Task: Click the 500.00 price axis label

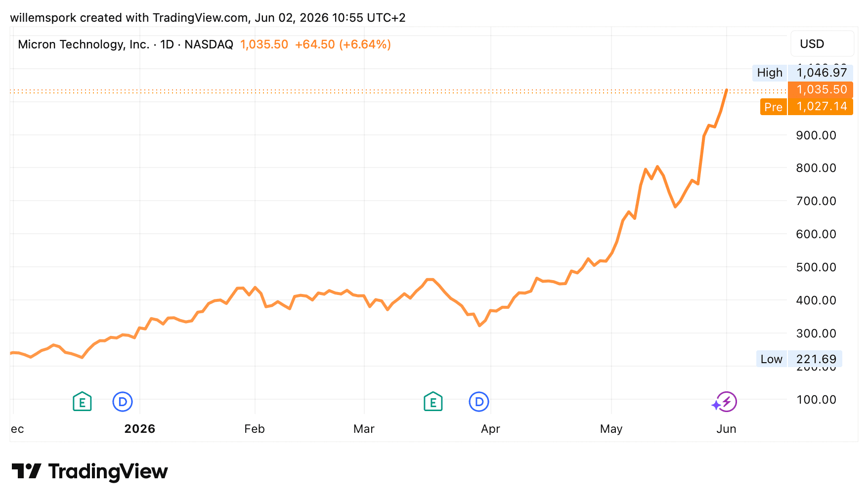Action: [x=816, y=267]
